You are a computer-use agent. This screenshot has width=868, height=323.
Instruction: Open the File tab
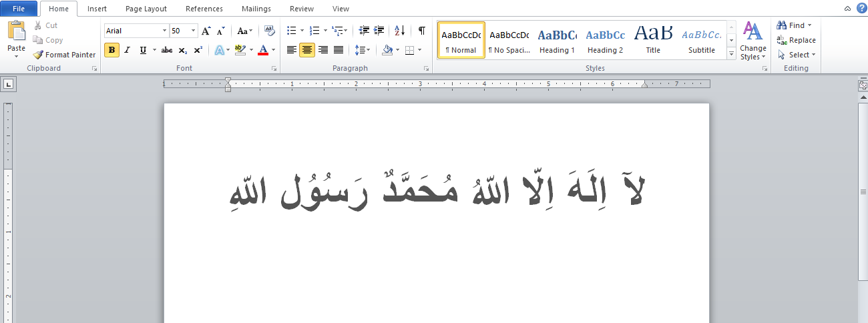(19, 9)
